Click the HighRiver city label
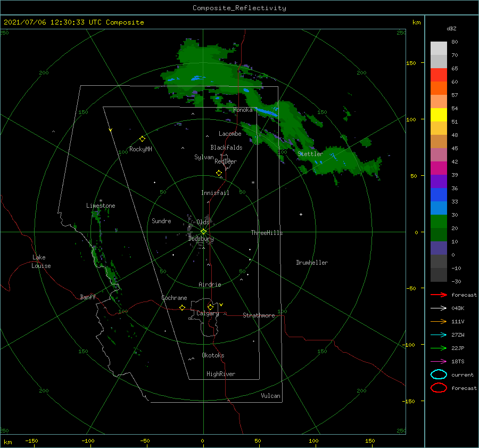The width and height of the screenshot is (479, 448). click(221, 374)
